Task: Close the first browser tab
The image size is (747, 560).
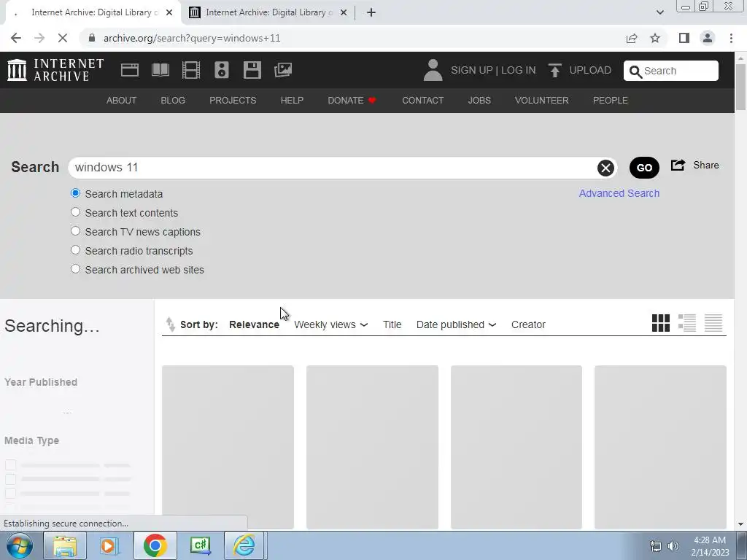Action: 169,12
